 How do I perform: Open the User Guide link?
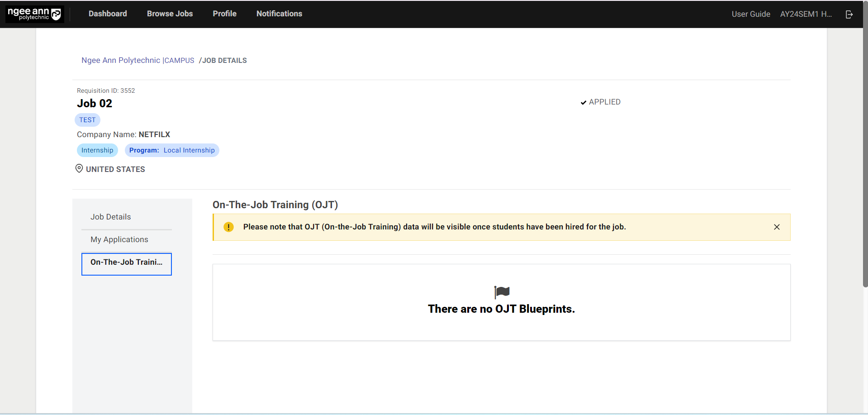[x=750, y=14]
